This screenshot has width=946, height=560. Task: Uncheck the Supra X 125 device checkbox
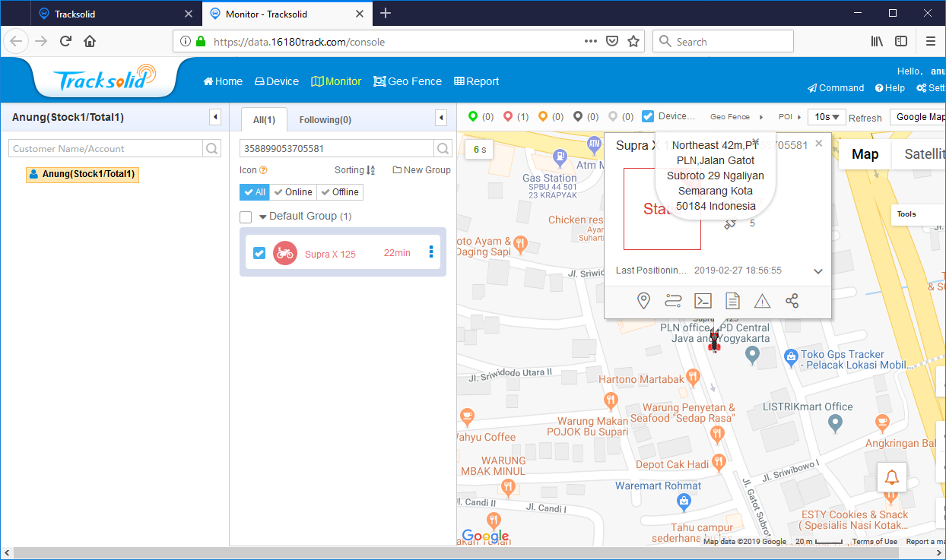pos(261,252)
